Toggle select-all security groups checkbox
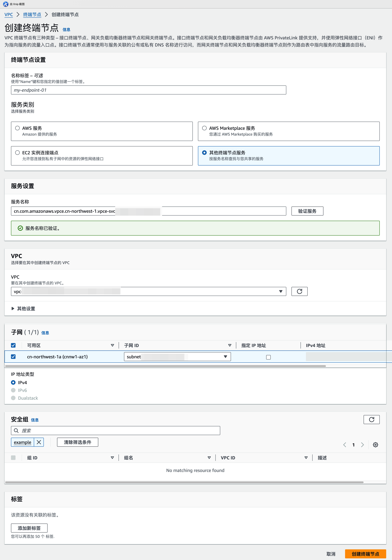This screenshot has width=392, height=560. (x=13, y=458)
